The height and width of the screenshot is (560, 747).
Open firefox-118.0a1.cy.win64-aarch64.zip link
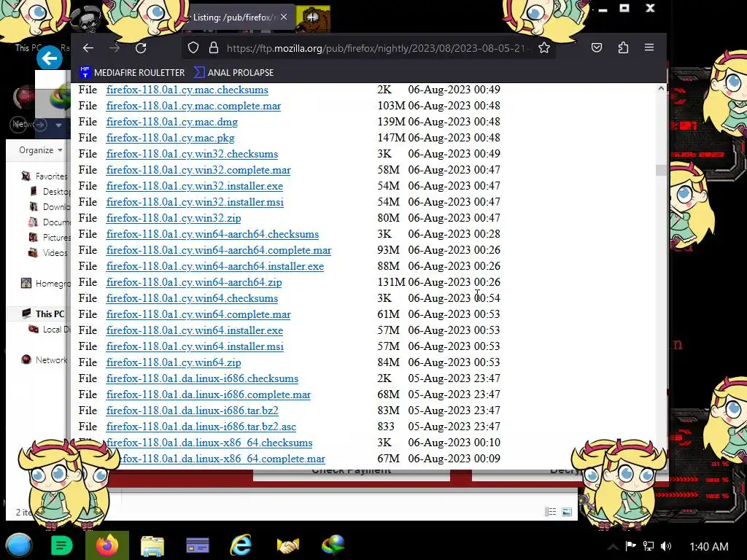pos(194,282)
